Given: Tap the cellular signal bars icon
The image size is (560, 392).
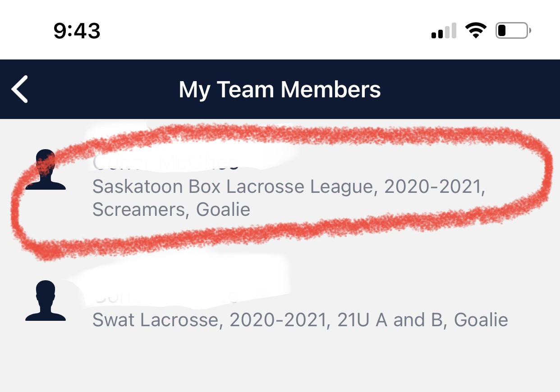Looking at the screenshot, I should click(x=444, y=32).
